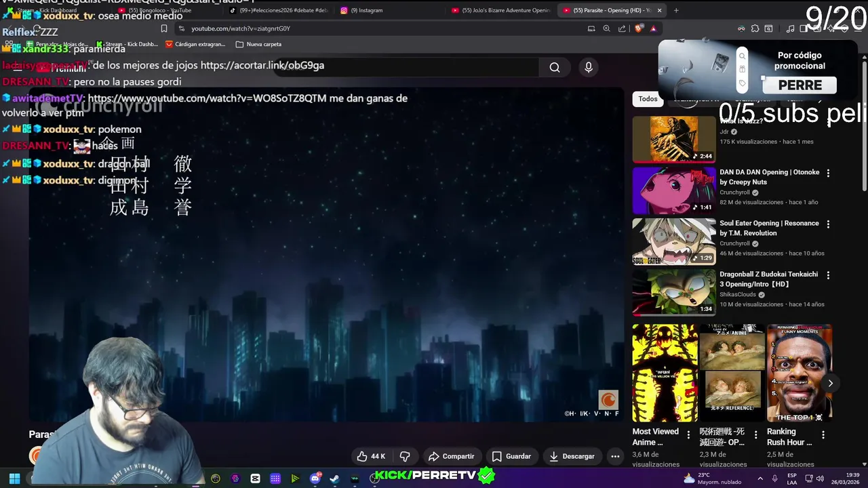Open Cárdigan extragran... bookmark

coord(195,44)
